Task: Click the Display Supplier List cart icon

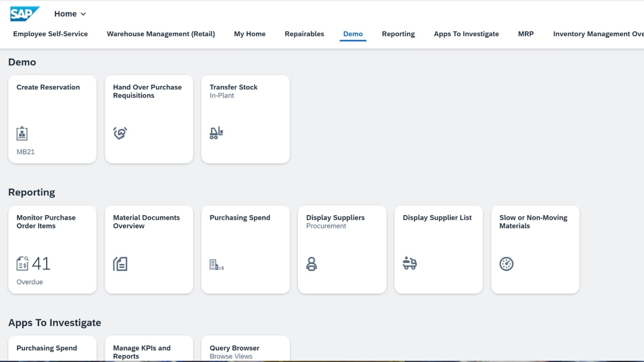Action: (x=410, y=263)
